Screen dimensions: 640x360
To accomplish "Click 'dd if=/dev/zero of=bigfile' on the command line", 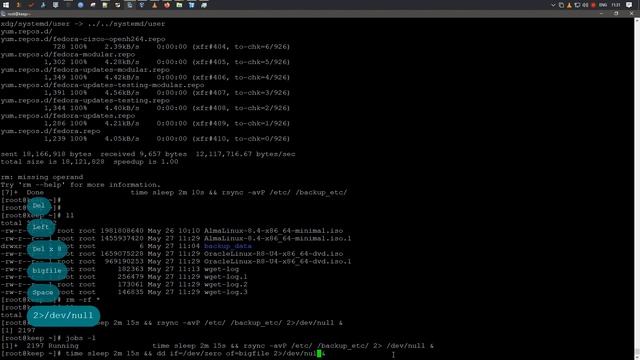I will pos(213,353).
